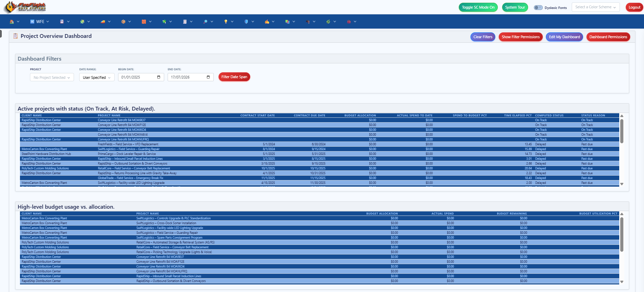Start the System Tour
The width and height of the screenshot is (644, 292).
515,7
